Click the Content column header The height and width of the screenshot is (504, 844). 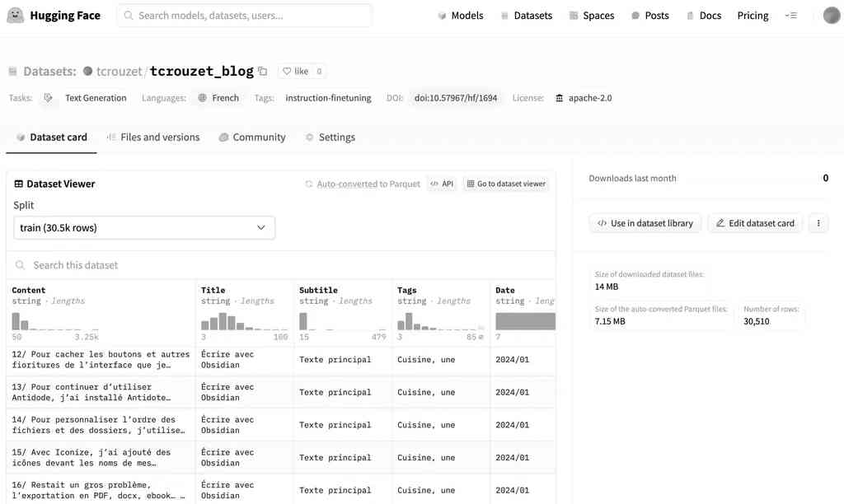click(29, 290)
